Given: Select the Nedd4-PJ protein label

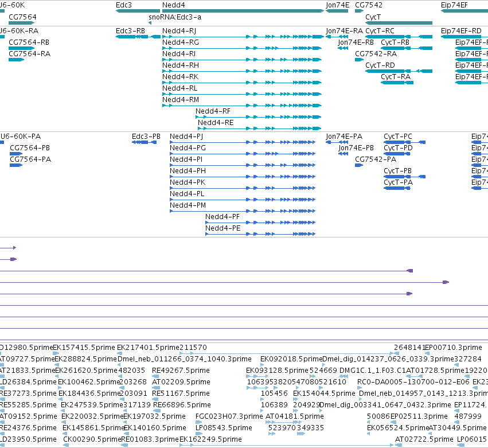Looking at the screenshot, I should 186,137.
